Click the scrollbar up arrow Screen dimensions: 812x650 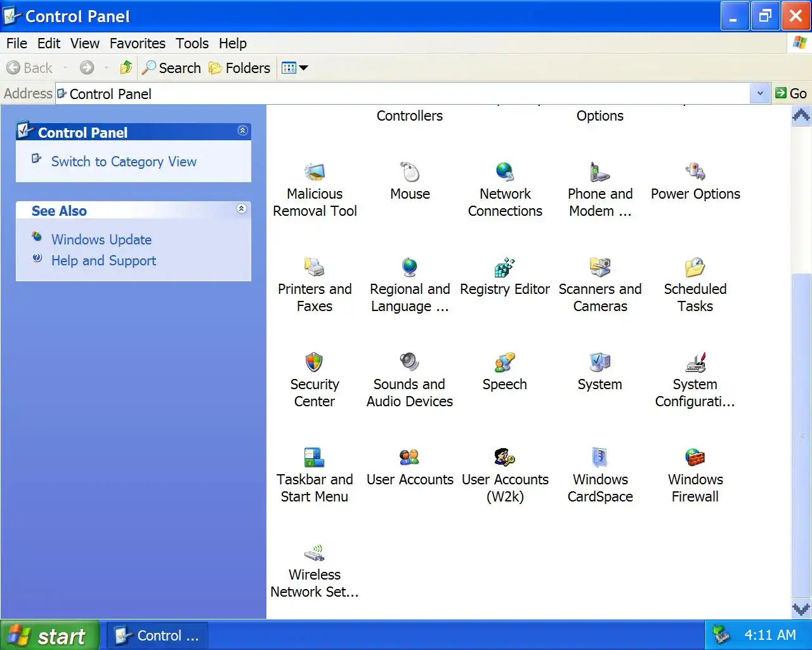(x=801, y=116)
